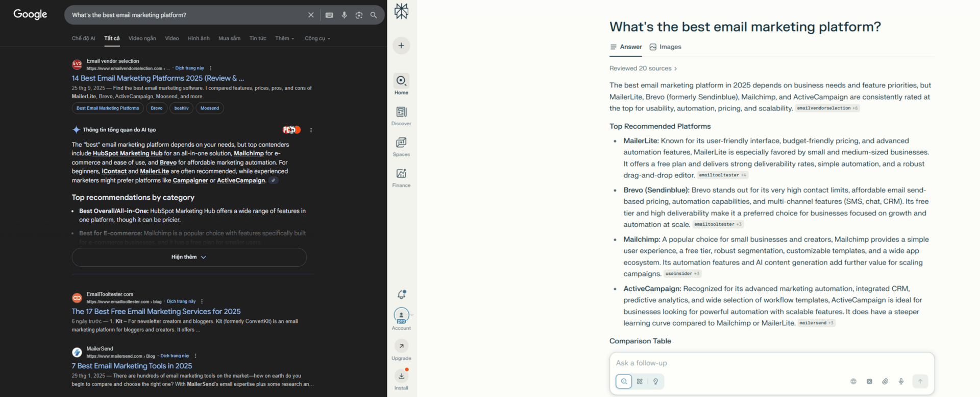Open the Video ngắn tab

[142, 38]
